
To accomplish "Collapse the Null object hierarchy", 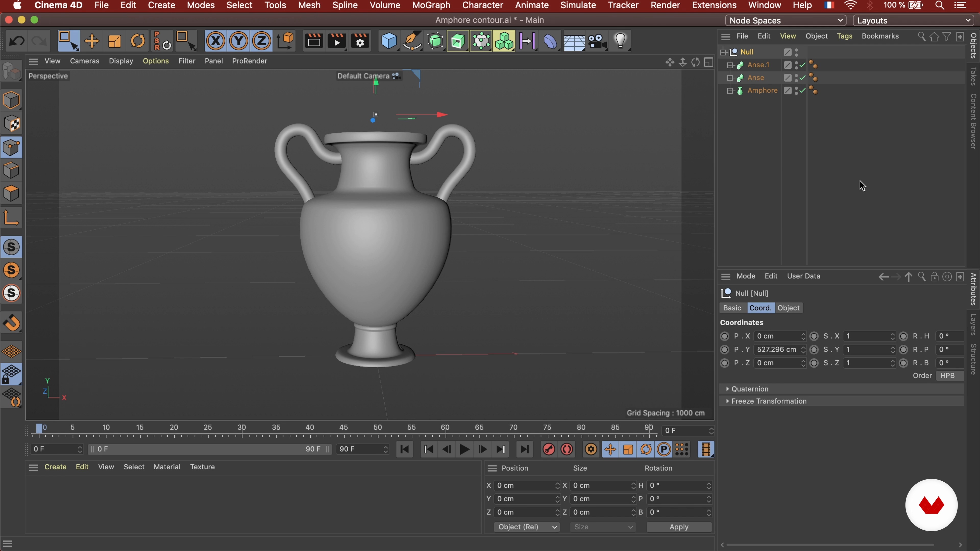I will pos(723,52).
